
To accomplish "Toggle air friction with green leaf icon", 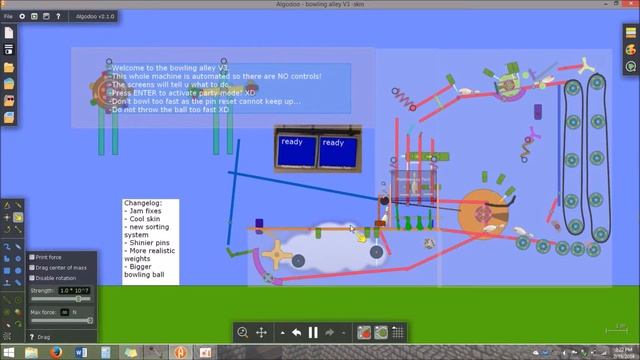I will click(x=381, y=333).
